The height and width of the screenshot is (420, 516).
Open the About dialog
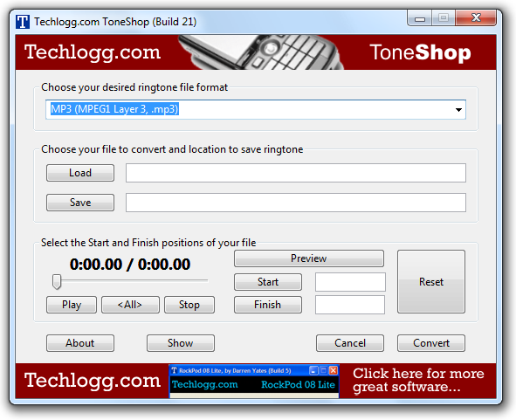(80, 343)
